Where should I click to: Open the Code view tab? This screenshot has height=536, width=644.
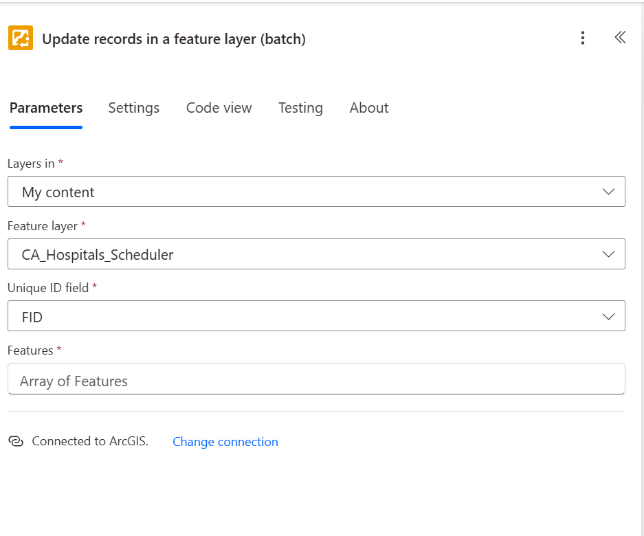point(219,108)
